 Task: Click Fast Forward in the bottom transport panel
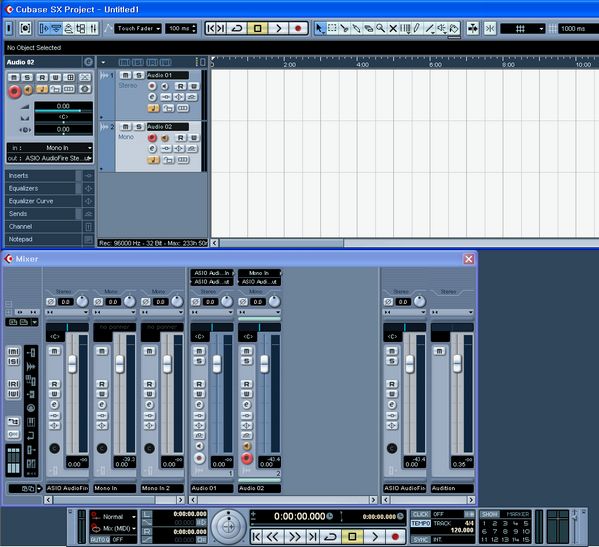pyautogui.click(x=294, y=537)
